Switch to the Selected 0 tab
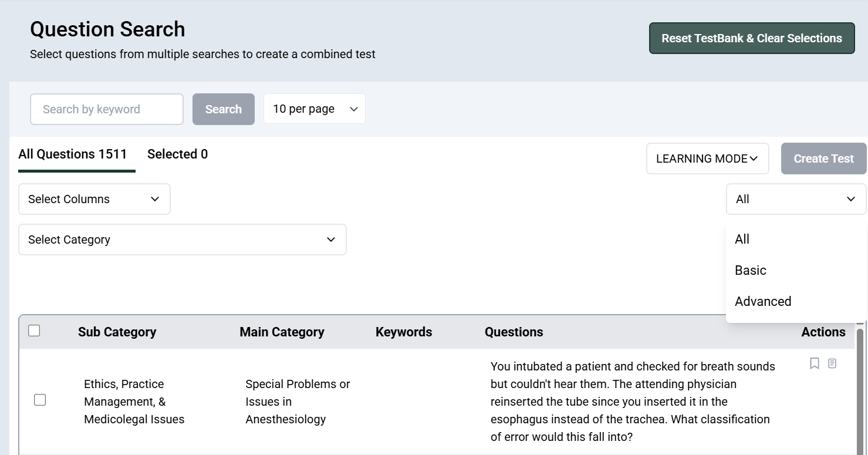 [x=177, y=154]
